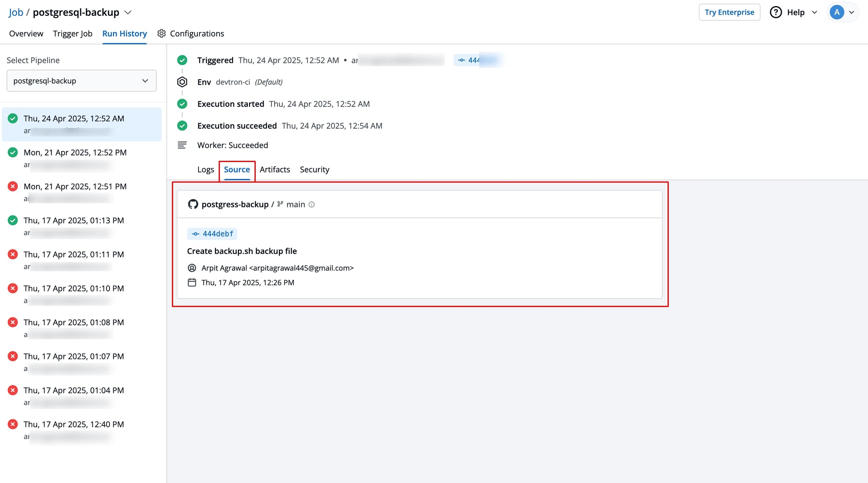Click the GitHub icon beside postgress-backup

(x=193, y=204)
